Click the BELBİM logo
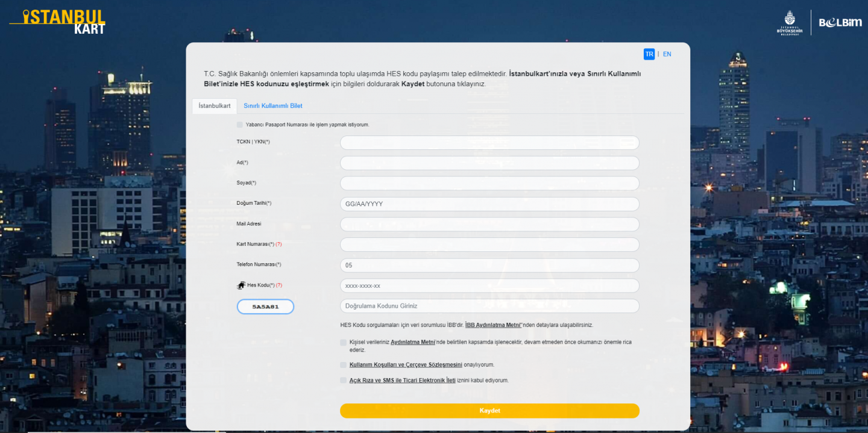Viewport: 868px width, 433px height. [x=840, y=23]
